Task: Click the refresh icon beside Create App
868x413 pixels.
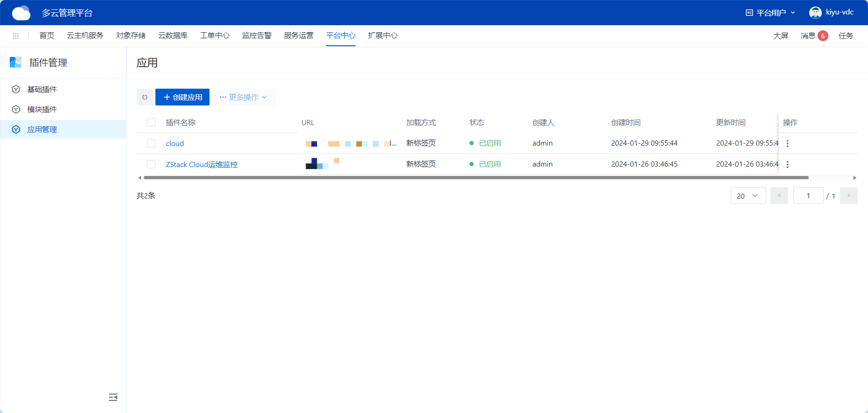Action: click(x=145, y=97)
